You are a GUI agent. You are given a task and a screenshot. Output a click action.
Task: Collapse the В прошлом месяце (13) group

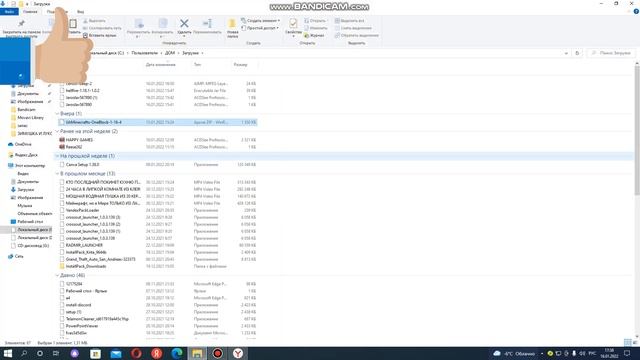point(57,173)
